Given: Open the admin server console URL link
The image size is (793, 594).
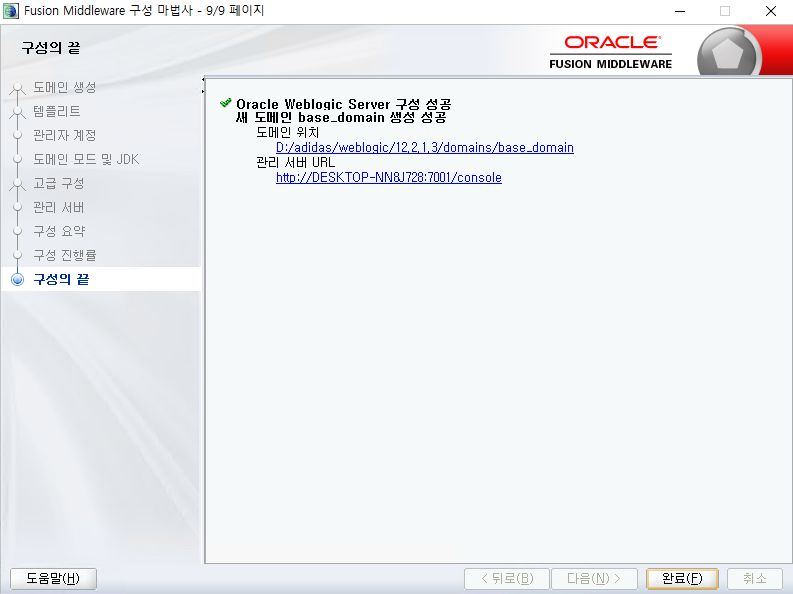Looking at the screenshot, I should tap(388, 177).
